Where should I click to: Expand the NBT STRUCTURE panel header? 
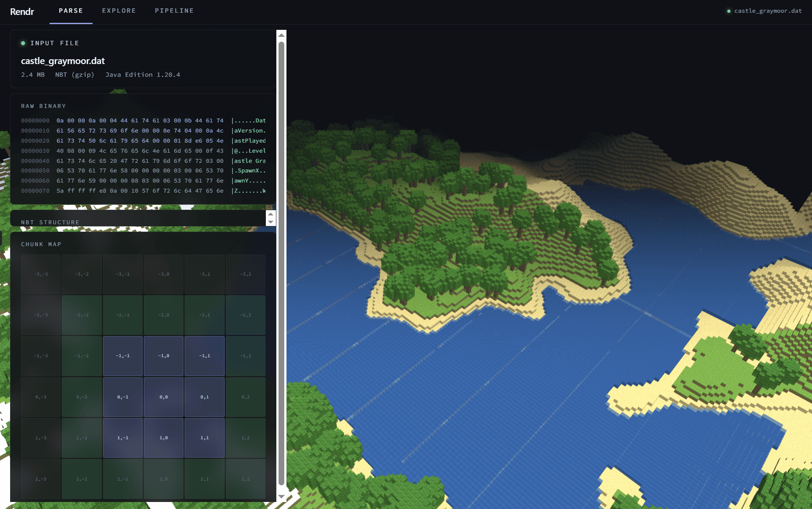(138, 219)
